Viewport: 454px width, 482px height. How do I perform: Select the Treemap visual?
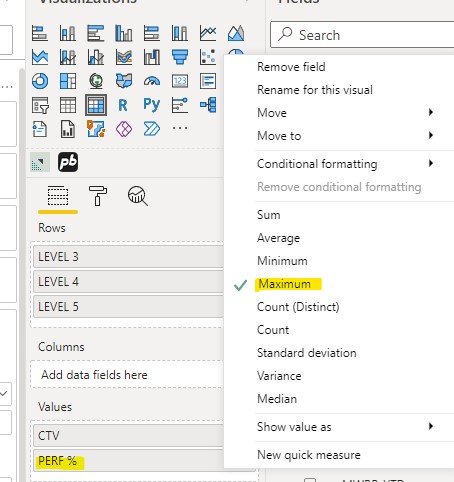[68, 81]
